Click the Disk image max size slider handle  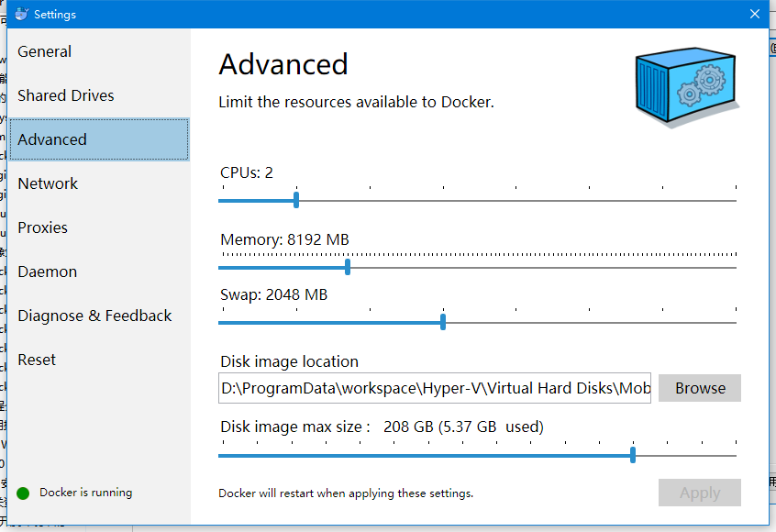tap(633, 455)
